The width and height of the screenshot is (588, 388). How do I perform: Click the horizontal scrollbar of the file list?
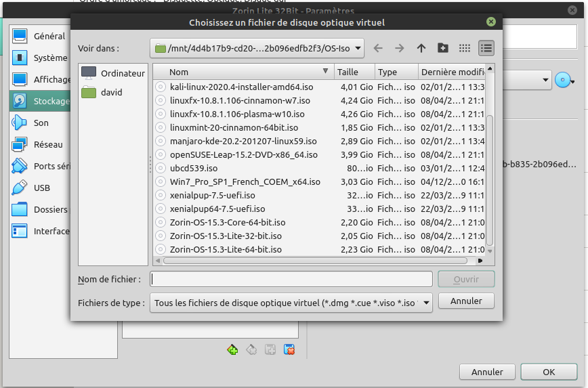coord(312,260)
